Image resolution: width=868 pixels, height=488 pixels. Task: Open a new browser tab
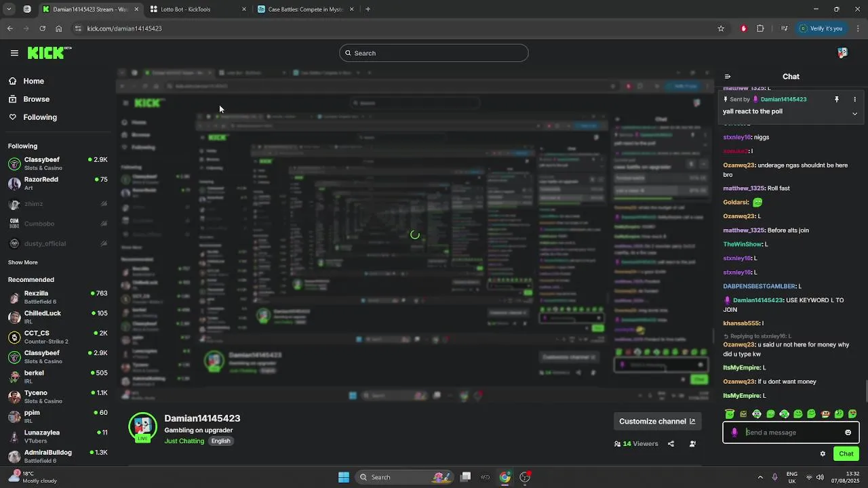[x=368, y=9]
